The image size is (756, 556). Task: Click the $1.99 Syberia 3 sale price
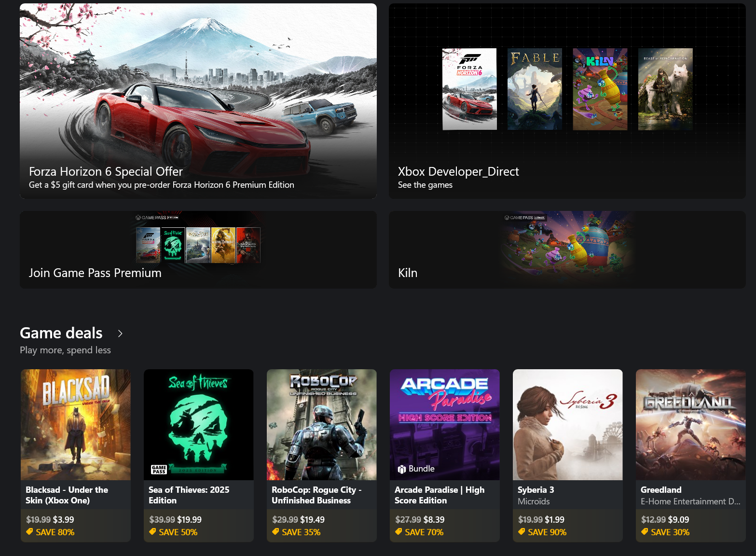(554, 520)
